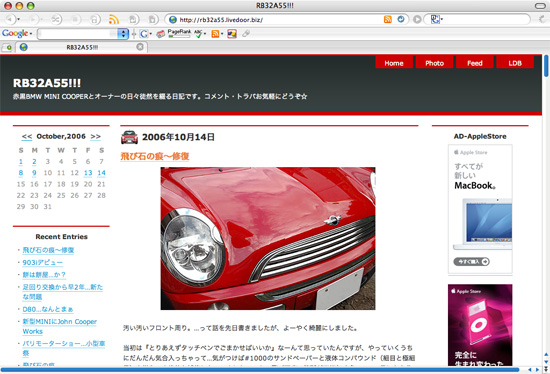550x374 pixels.
Task: Click the pink iPod Apple Store ad banner
Action: point(480,325)
